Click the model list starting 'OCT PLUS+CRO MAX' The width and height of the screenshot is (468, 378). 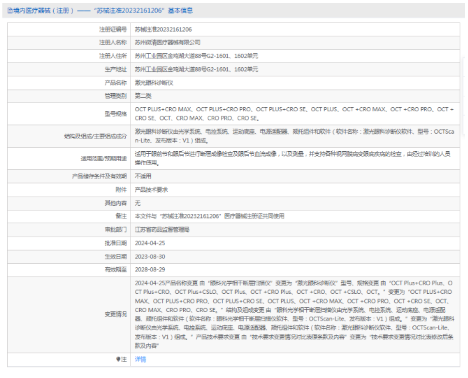click(294, 114)
